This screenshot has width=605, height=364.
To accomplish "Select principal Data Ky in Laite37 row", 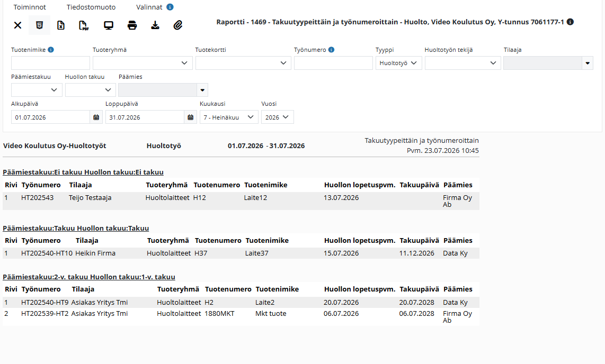I will coord(455,253).
